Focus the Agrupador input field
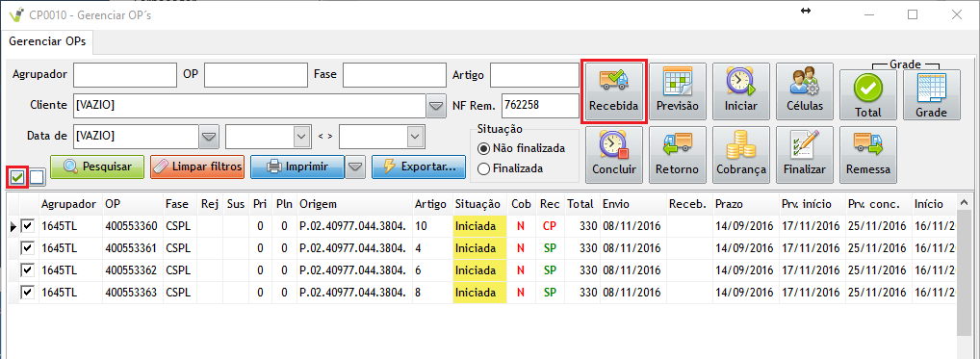The image size is (980, 359). [x=125, y=75]
